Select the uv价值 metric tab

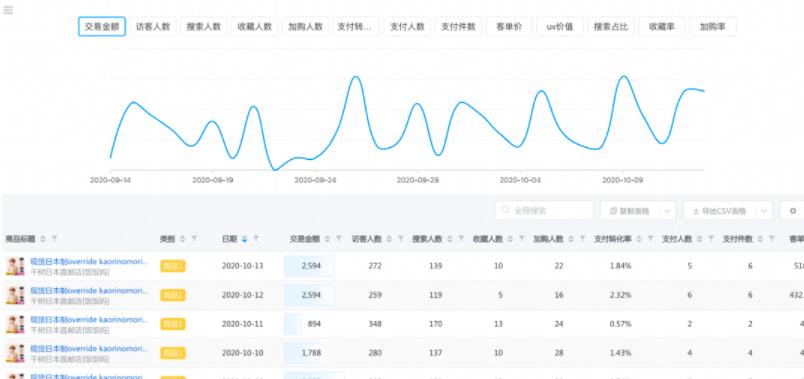(x=560, y=27)
